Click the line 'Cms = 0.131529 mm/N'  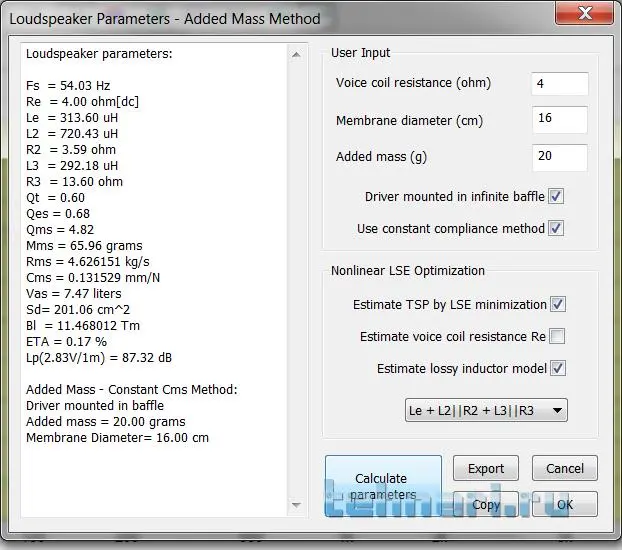tap(93, 277)
